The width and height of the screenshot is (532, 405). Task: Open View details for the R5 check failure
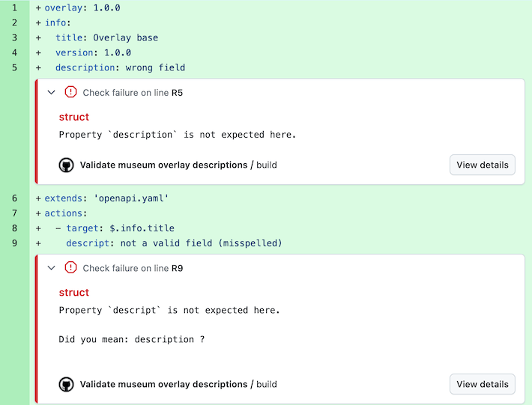pyautogui.click(x=482, y=165)
